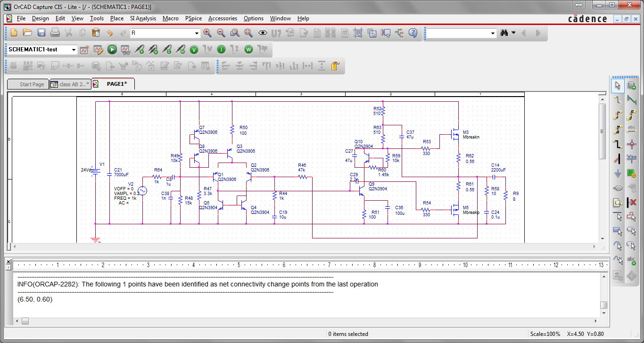
Task: Undo last action with arrow icon
Action: 110,33
